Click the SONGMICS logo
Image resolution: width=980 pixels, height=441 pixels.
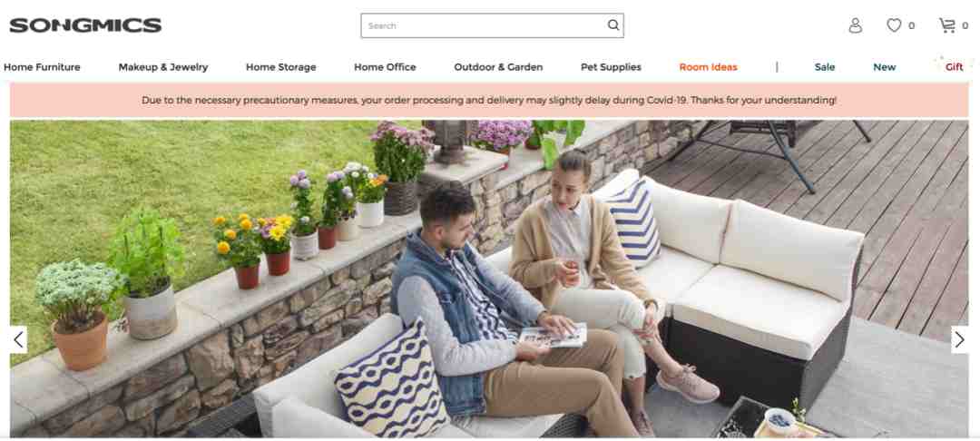[85, 25]
